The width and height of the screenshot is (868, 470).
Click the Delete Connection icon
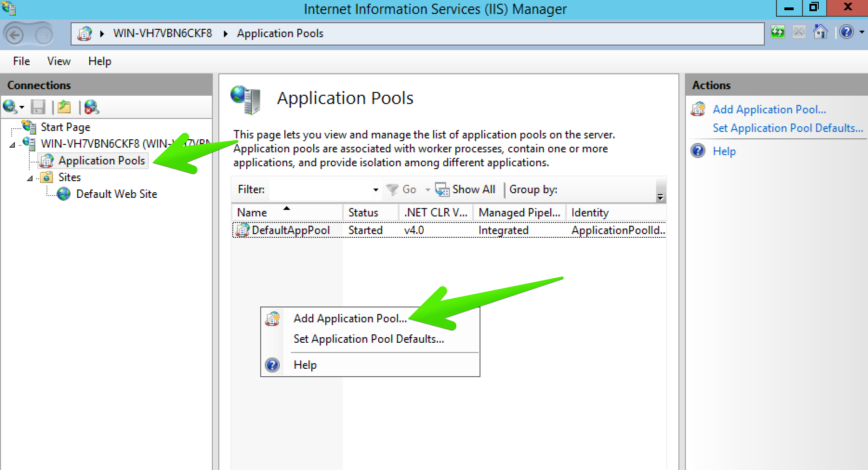pos(92,107)
